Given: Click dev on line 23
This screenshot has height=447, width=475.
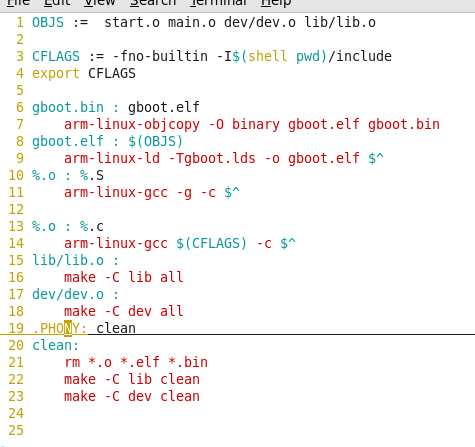Looking at the screenshot, I should [x=140, y=396].
